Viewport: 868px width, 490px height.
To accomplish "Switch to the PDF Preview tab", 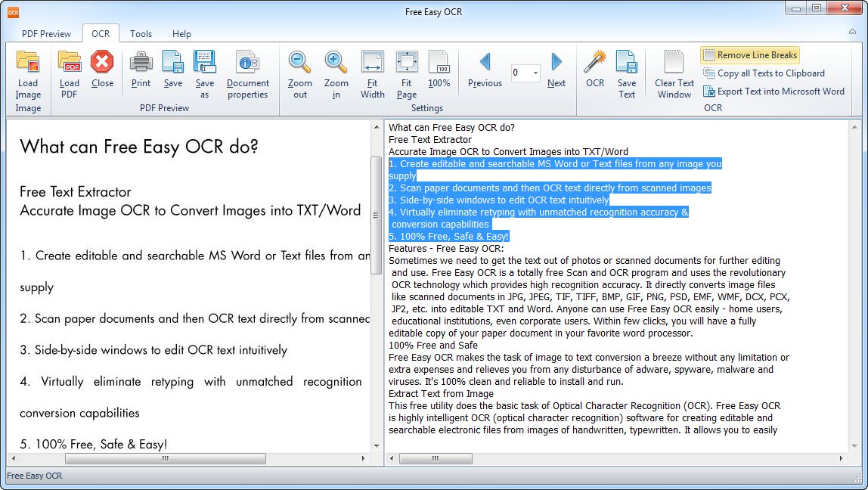I will [x=47, y=34].
